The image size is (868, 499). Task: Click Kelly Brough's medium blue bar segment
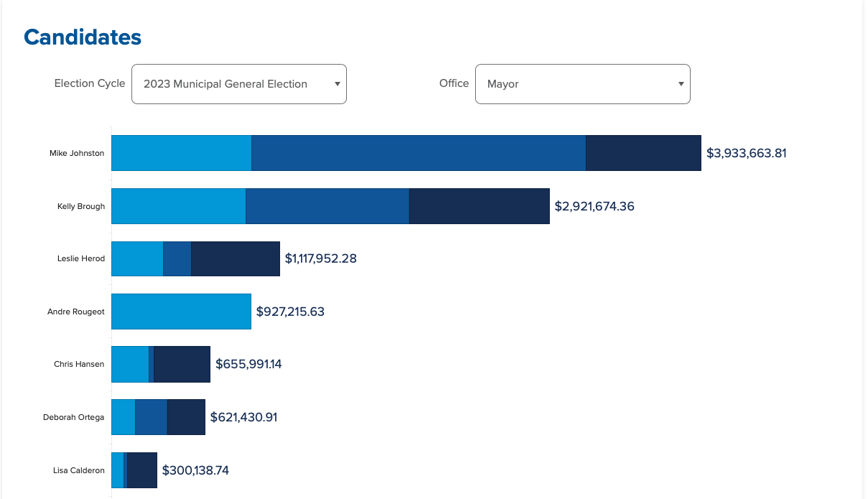tap(327, 206)
